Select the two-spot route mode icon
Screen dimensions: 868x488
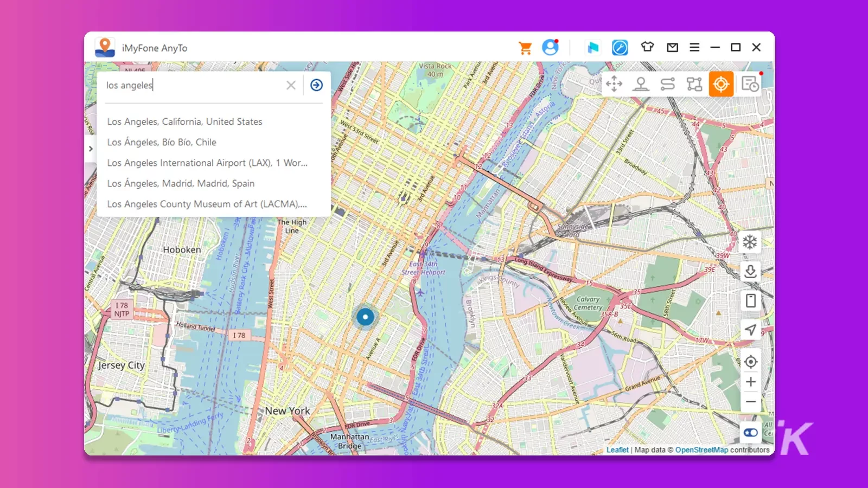click(x=668, y=84)
